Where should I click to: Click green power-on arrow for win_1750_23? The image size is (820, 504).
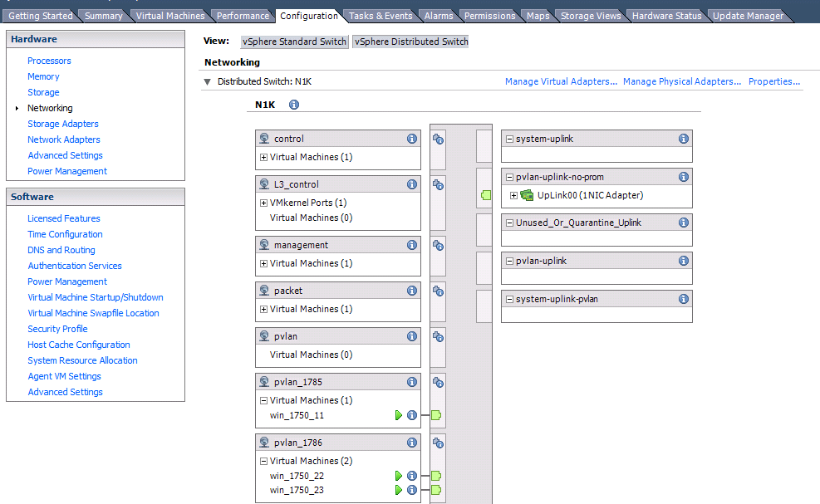[x=399, y=490]
